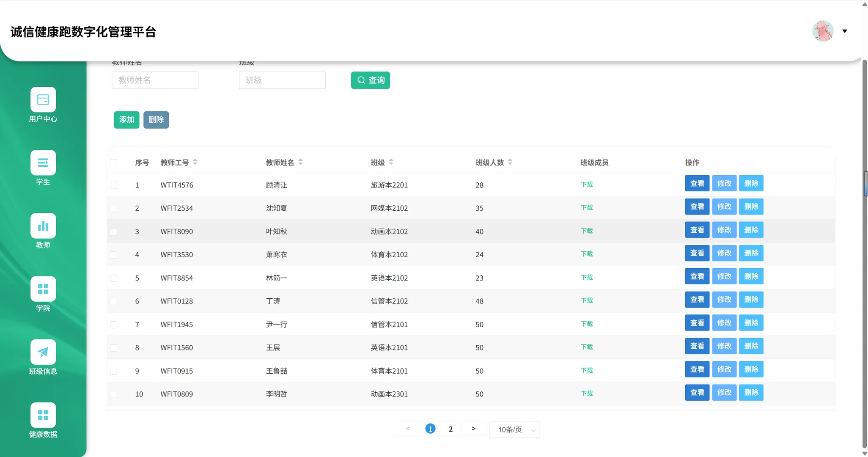The height and width of the screenshot is (457, 868).
Task: Switch to page 2 of the table
Action: point(450,429)
